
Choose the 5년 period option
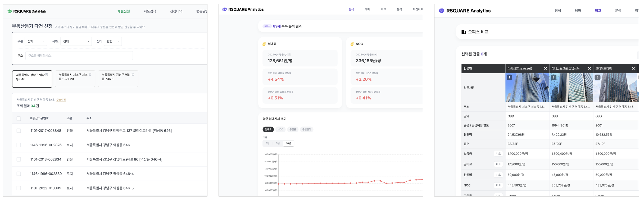278,143
